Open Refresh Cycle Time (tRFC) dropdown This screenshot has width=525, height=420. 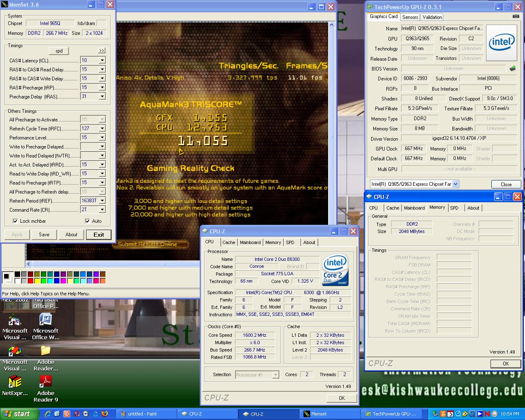click(102, 128)
